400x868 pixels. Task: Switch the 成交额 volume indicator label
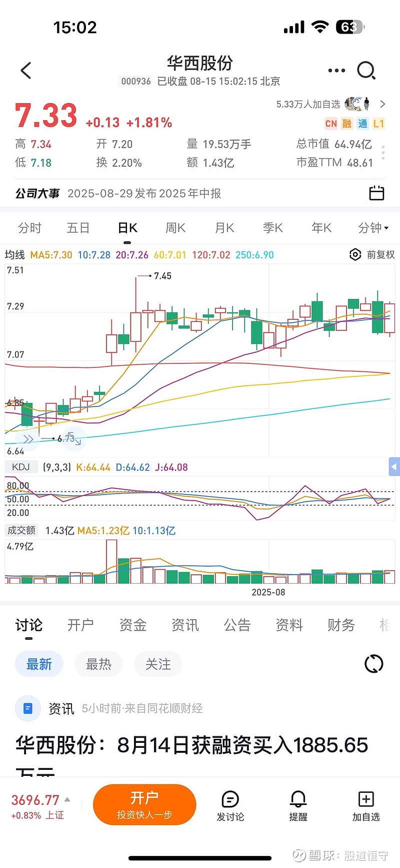(x=21, y=530)
